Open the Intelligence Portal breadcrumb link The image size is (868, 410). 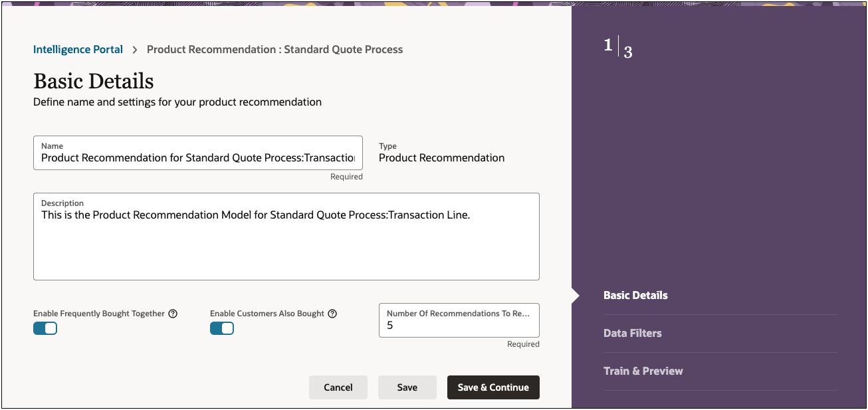[x=78, y=49]
